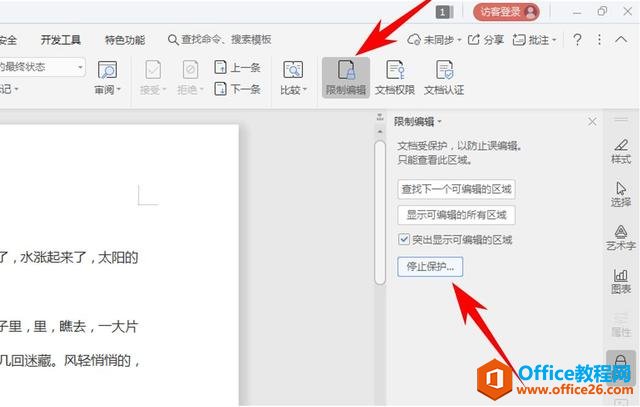
Task: Expand the unsynced (未同步) dropdown arrow
Action: click(x=459, y=40)
